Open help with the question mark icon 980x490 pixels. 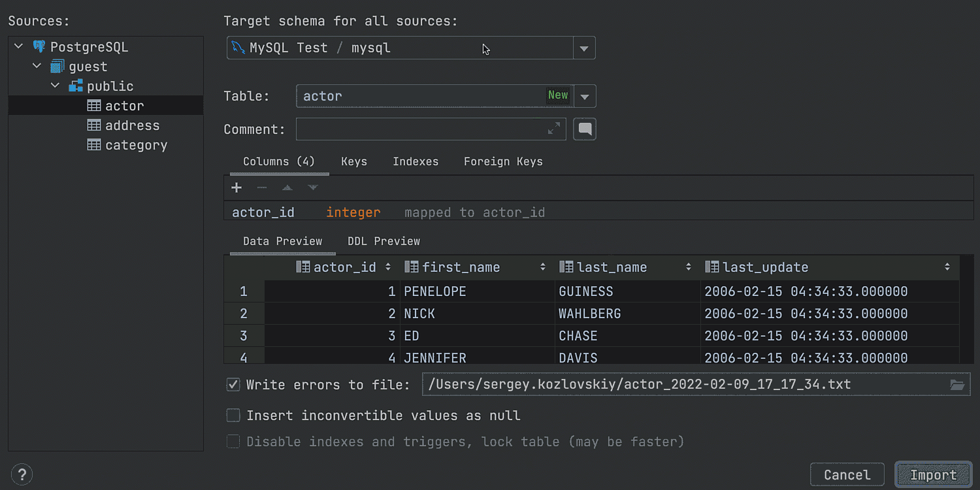22,475
